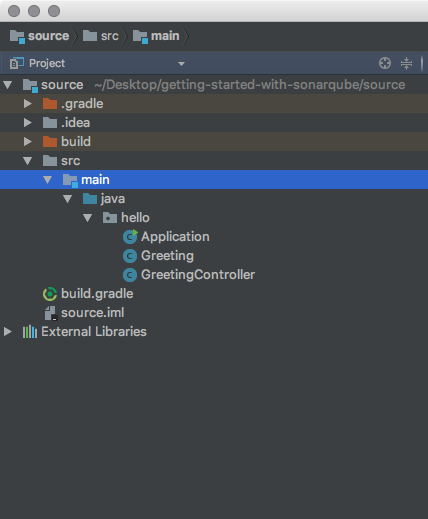428x519 pixels.
Task: Collapse the main folder
Action: tap(48, 180)
